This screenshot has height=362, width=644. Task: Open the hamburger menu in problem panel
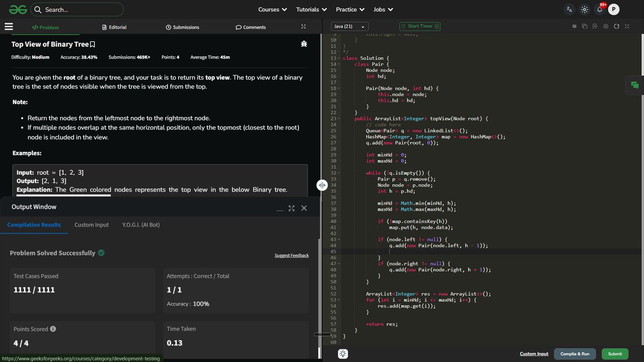click(x=9, y=26)
